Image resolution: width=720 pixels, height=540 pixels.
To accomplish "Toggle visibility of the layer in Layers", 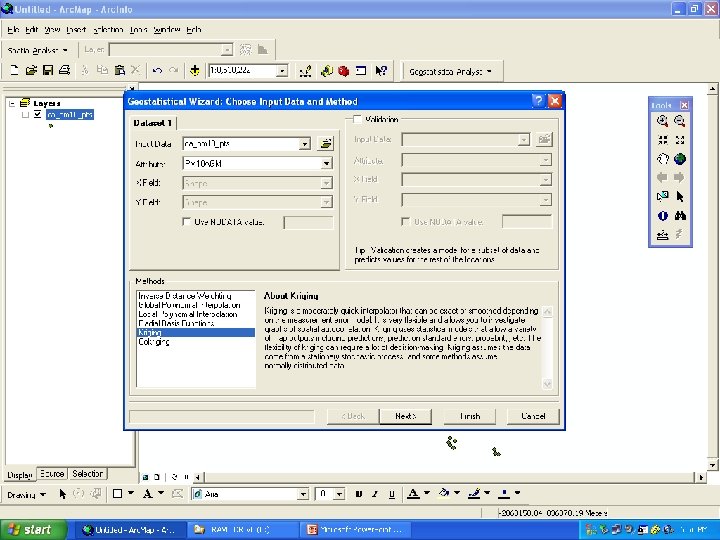I will [x=38, y=114].
